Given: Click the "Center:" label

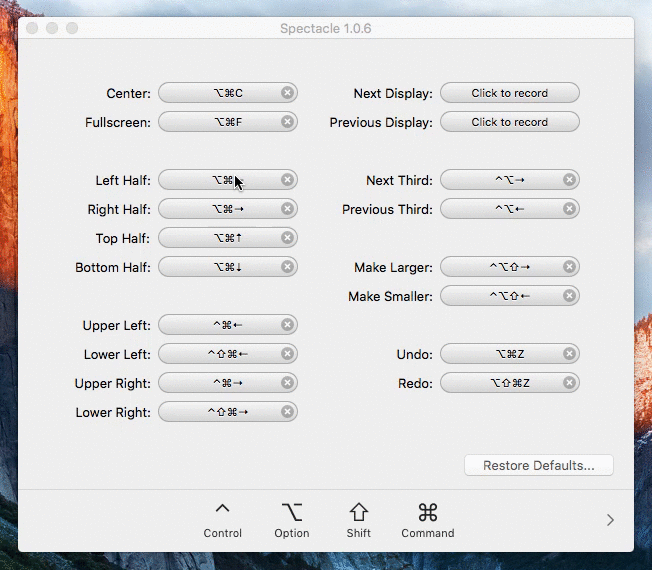Looking at the screenshot, I should click(x=128, y=94).
